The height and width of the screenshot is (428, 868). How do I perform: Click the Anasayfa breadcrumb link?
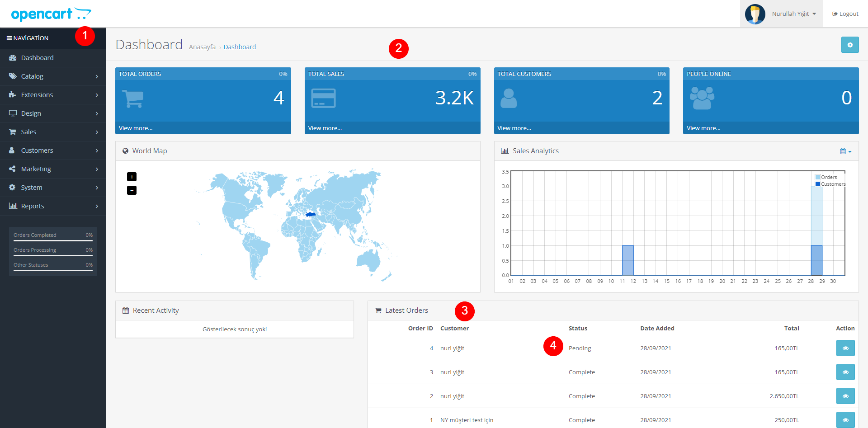(x=202, y=47)
